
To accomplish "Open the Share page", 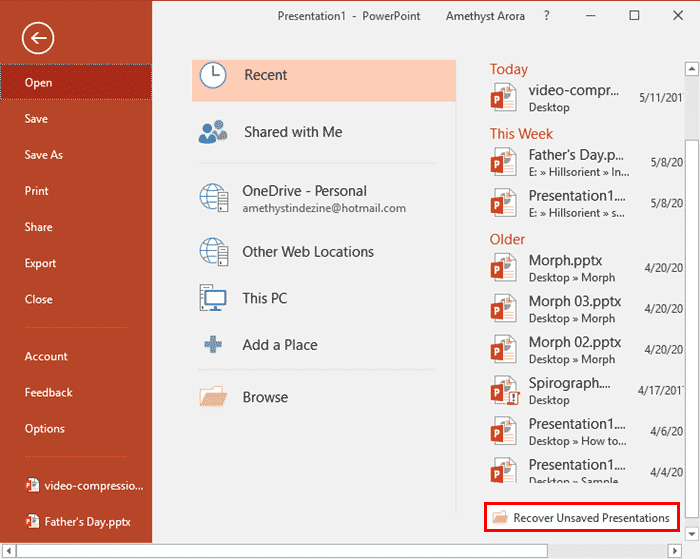I will 76,227.
